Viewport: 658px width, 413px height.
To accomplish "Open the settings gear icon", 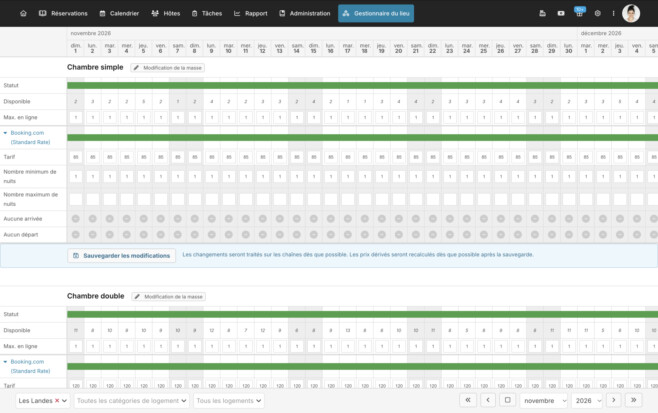I will click(598, 13).
